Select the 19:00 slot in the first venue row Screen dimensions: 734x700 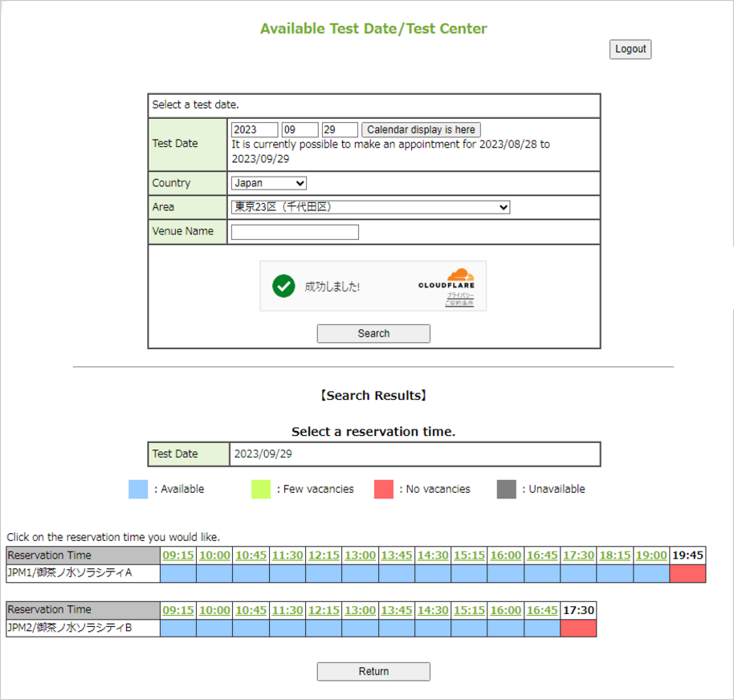[x=650, y=573]
